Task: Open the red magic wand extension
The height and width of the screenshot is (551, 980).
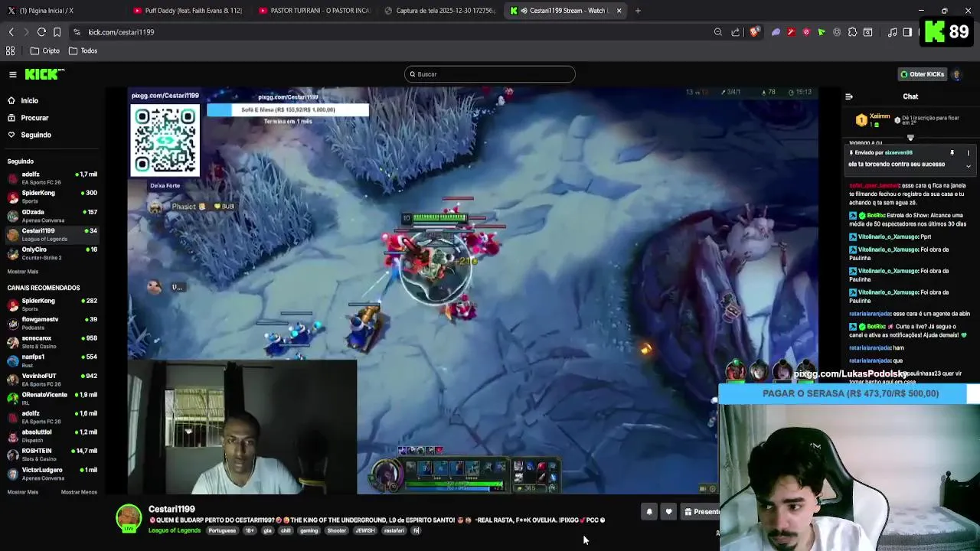Action: click(x=791, y=32)
